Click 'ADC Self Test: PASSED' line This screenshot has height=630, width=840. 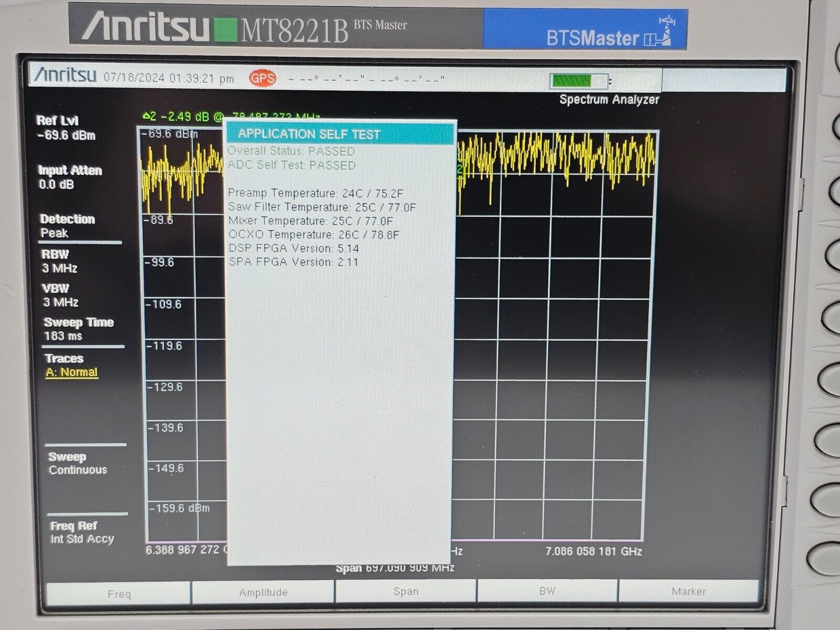[292, 165]
